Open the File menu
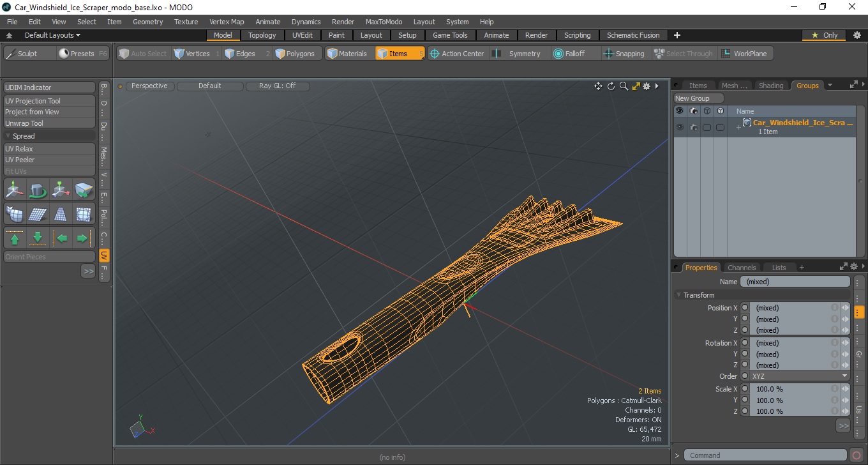This screenshot has width=868, height=465. point(12,22)
